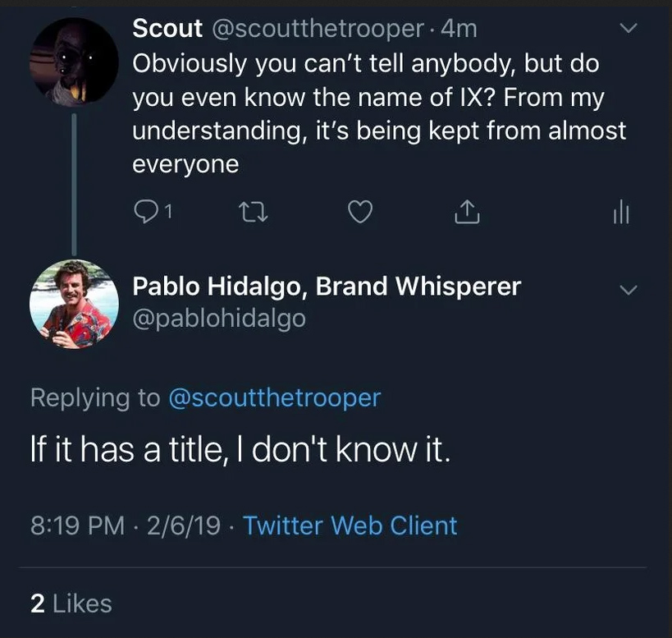Click the "4m" timestamp on Scout's tweet
Image resolution: width=672 pixels, height=638 pixels.
459,29
